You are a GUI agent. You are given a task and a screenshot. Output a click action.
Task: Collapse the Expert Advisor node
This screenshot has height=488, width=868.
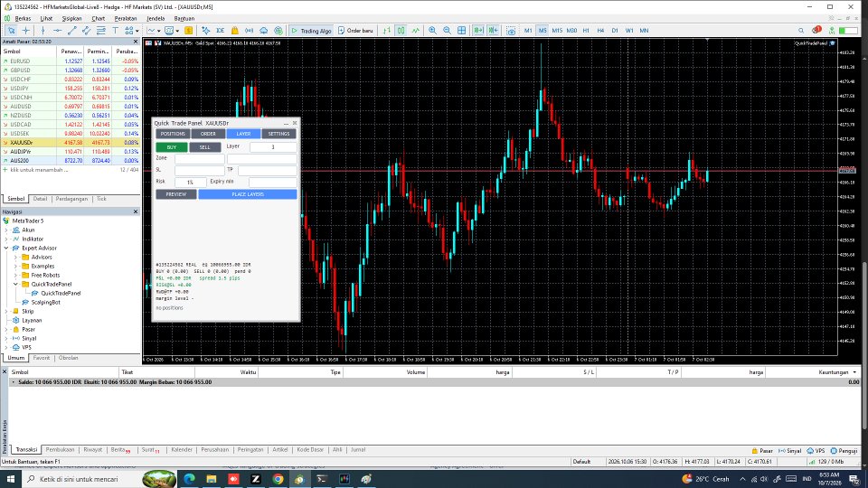(x=6, y=248)
